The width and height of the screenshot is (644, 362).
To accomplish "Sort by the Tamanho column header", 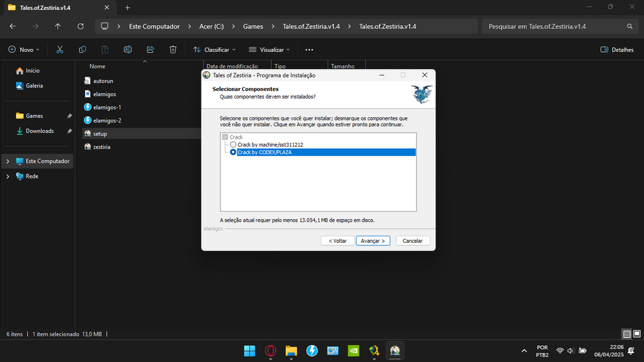I will (343, 66).
